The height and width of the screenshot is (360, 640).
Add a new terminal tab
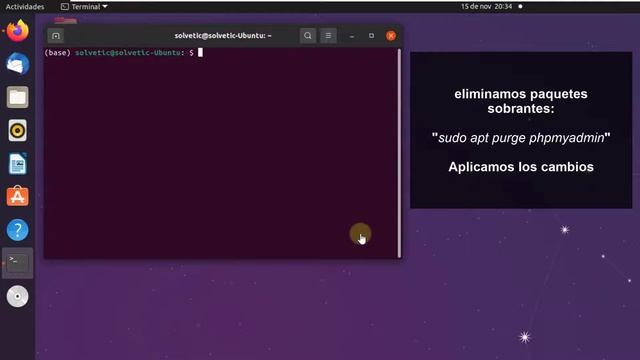coord(56,36)
